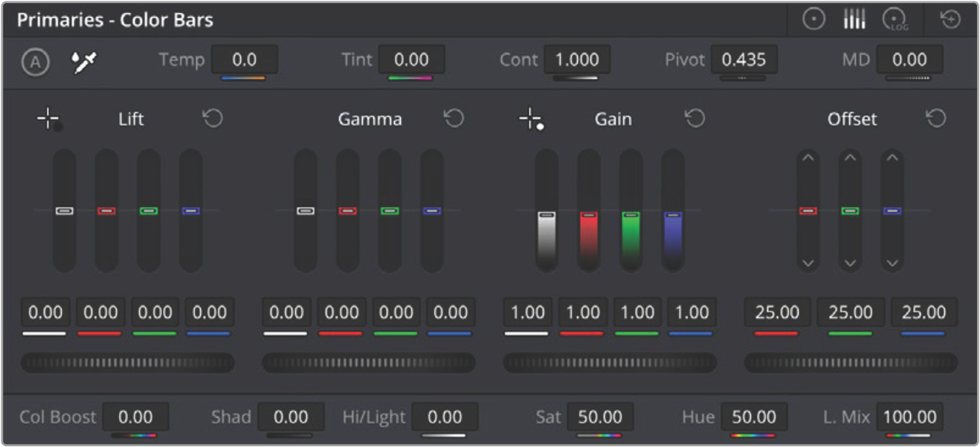Screen dimensions: 980x447
Task: Click the Lift master wheel strip
Action: [127, 363]
